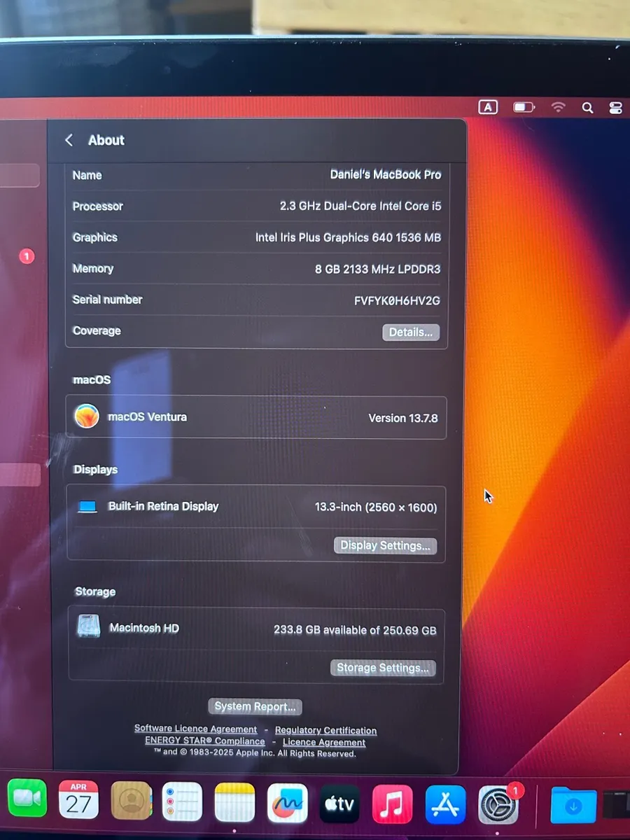Open the Music app in the Dock
The height and width of the screenshot is (840, 630).
point(392,798)
